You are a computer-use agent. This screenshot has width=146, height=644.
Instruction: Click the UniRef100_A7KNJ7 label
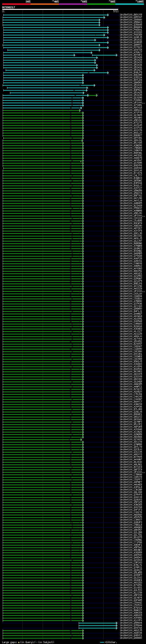coord(131,53)
